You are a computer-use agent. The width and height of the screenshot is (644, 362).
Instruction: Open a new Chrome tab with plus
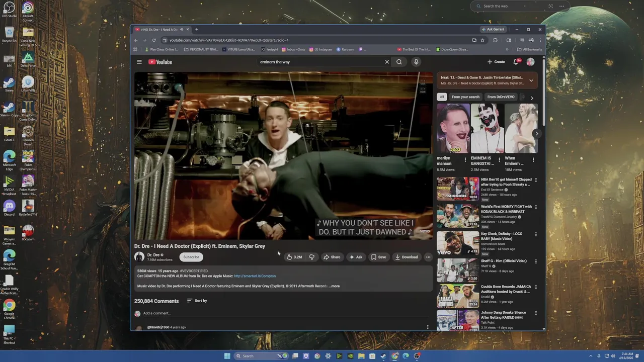(x=197, y=29)
